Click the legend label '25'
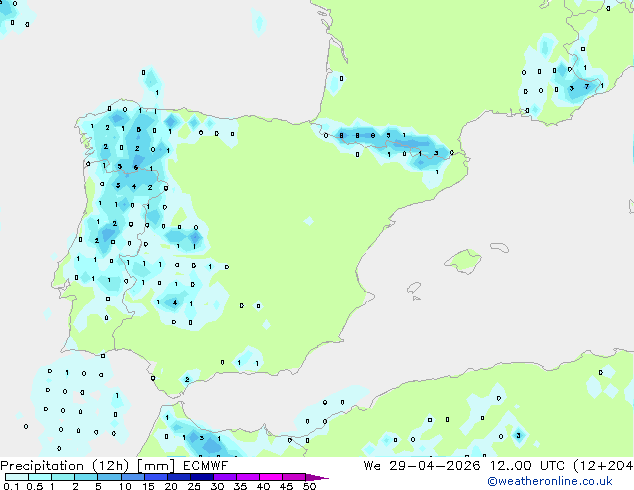Screen dimensions: 634x490 pos(194,486)
